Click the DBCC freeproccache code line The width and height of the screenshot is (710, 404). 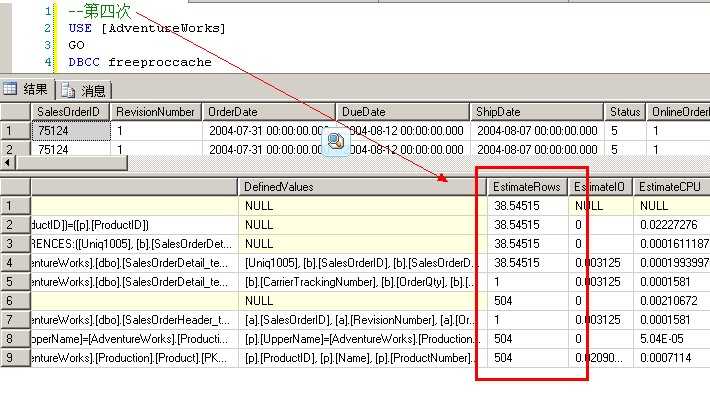click(x=140, y=62)
